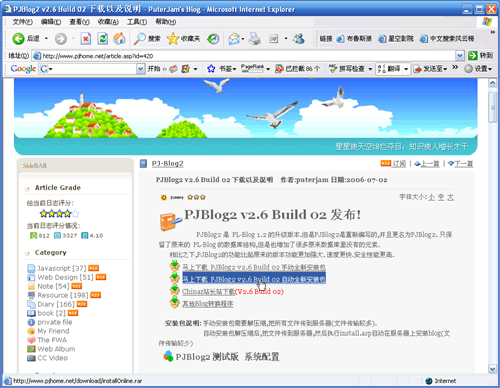Screen dimensions: 500x388
Task: Rate the article with the fifth star
Action: click(75, 213)
